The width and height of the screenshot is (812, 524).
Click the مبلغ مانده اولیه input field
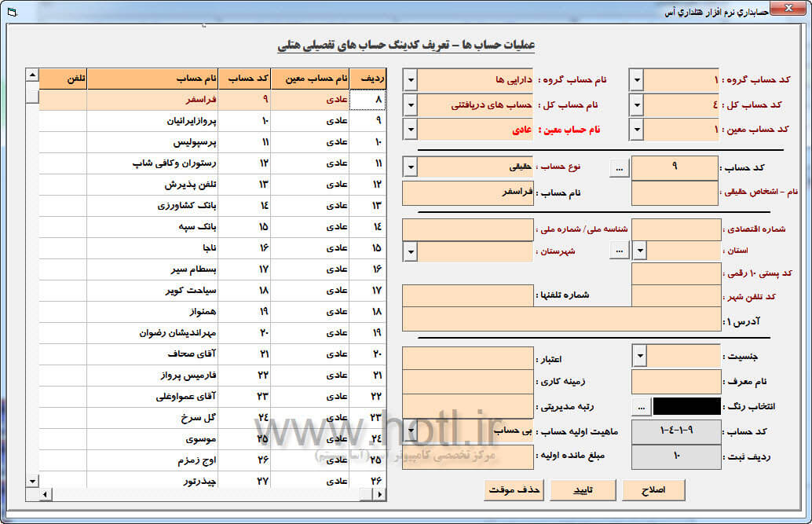point(467,456)
